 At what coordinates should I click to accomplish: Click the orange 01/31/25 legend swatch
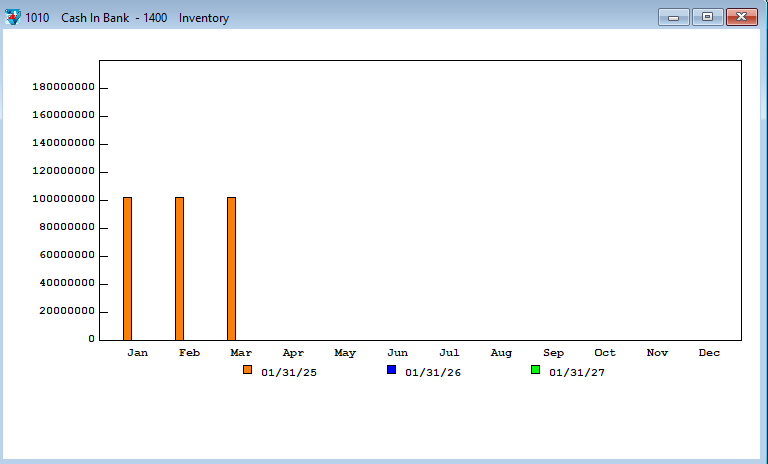(x=248, y=370)
